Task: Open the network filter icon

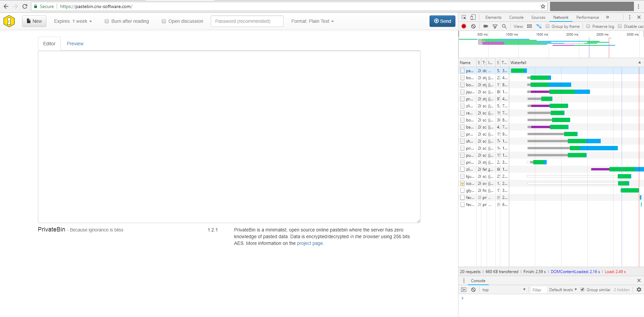Action: (x=495, y=26)
